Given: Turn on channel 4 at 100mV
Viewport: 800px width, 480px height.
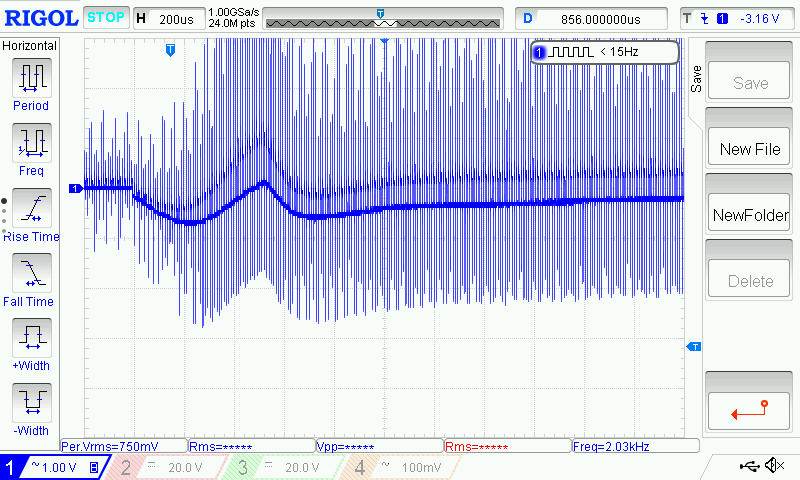Looking at the screenshot, I should click(400, 467).
